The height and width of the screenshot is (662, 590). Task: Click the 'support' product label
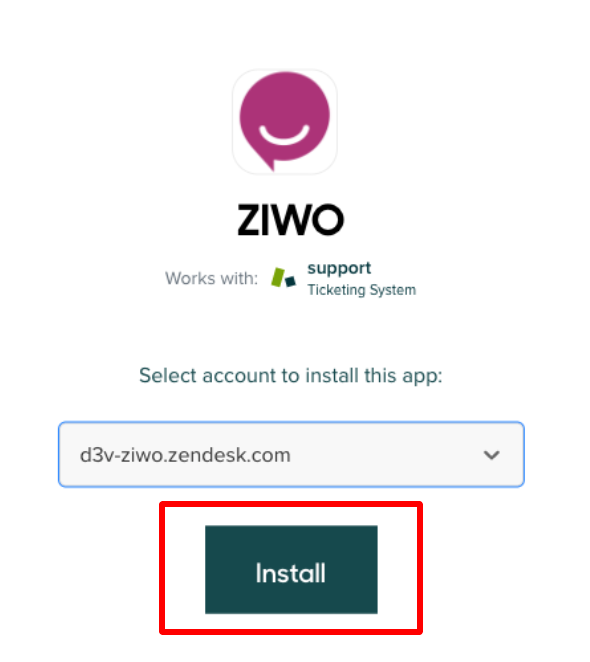point(339,269)
